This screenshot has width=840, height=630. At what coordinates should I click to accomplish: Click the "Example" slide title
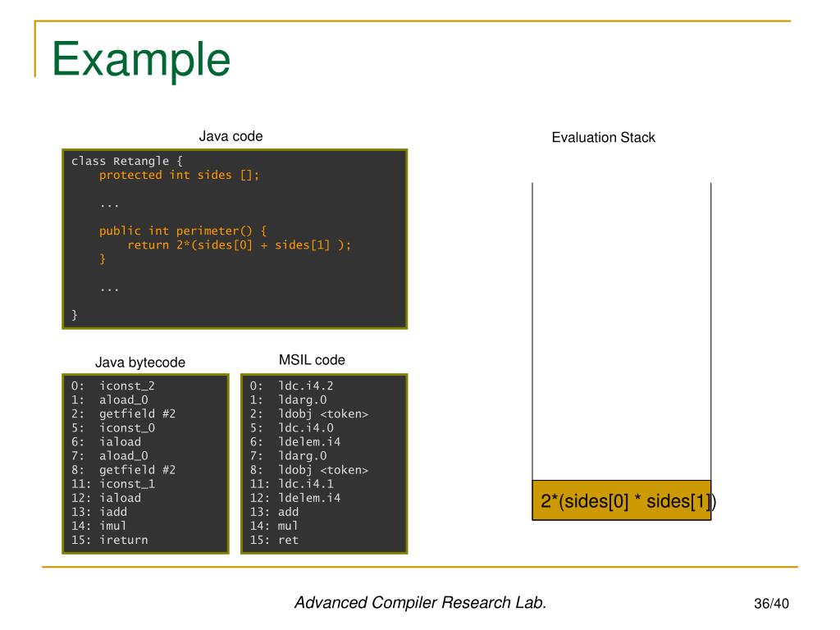pos(141,60)
